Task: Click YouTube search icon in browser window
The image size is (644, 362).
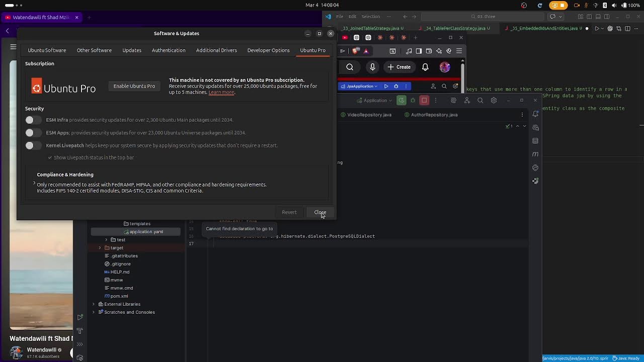Action: (350, 67)
